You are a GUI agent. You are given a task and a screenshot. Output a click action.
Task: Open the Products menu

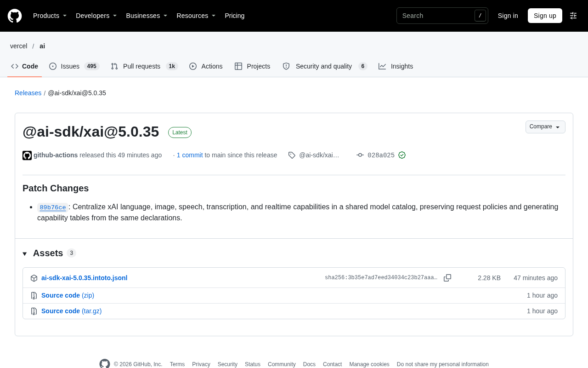pyautogui.click(x=50, y=16)
